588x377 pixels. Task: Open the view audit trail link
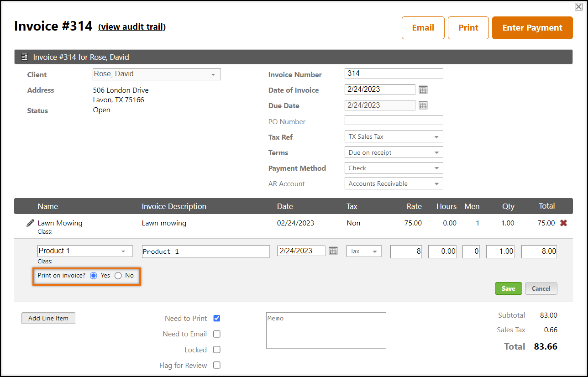click(x=132, y=27)
